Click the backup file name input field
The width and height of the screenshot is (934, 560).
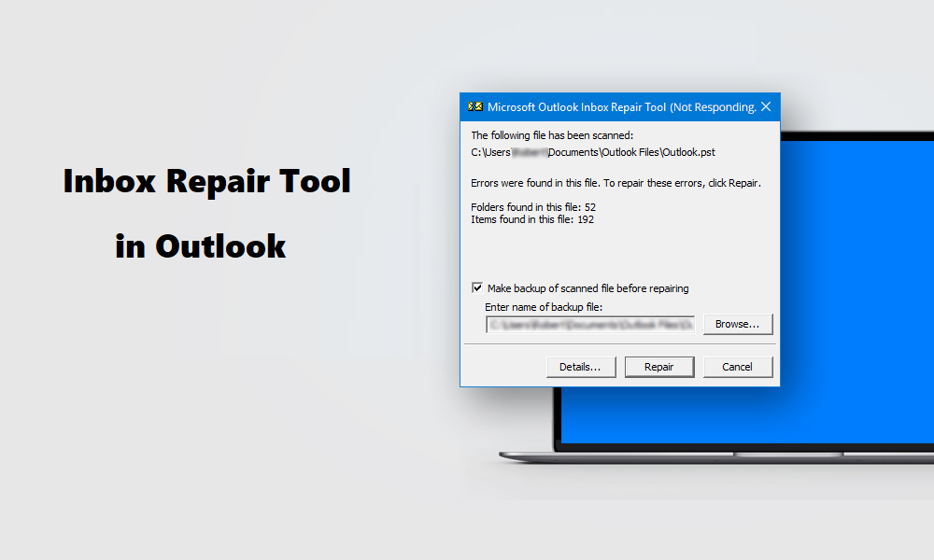click(590, 325)
